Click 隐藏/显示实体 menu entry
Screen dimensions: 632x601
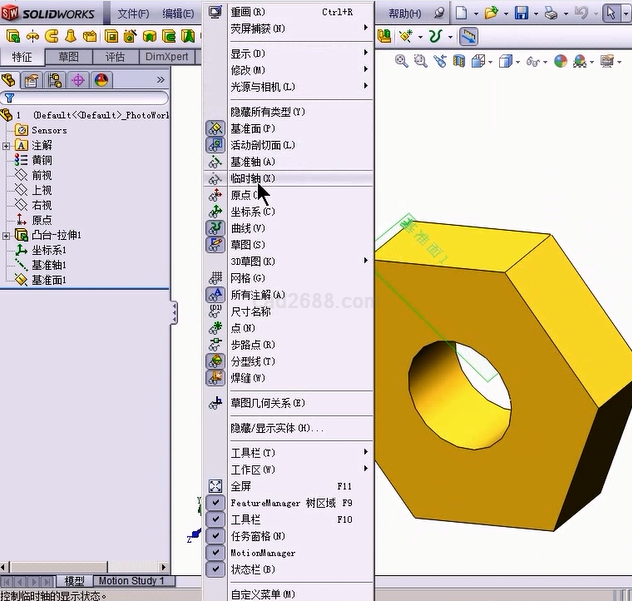277,428
